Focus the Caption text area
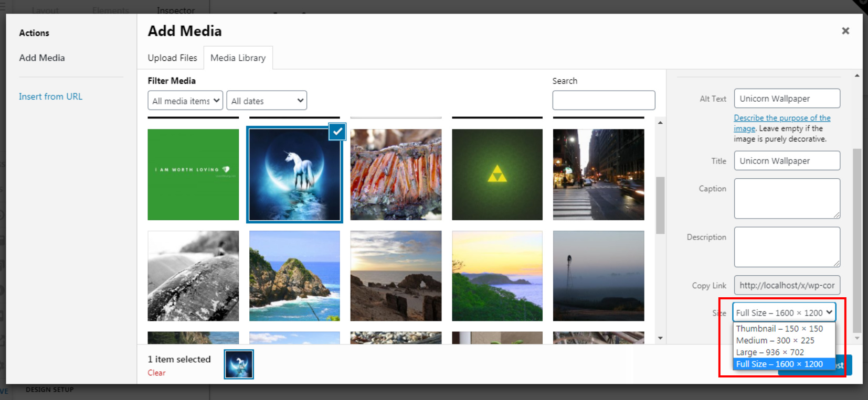The width and height of the screenshot is (868, 400). point(787,198)
